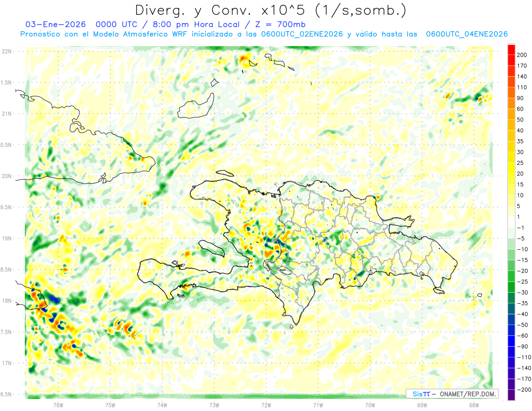
Task: Click the '17N' latitude label
Action: [x=7, y=363]
